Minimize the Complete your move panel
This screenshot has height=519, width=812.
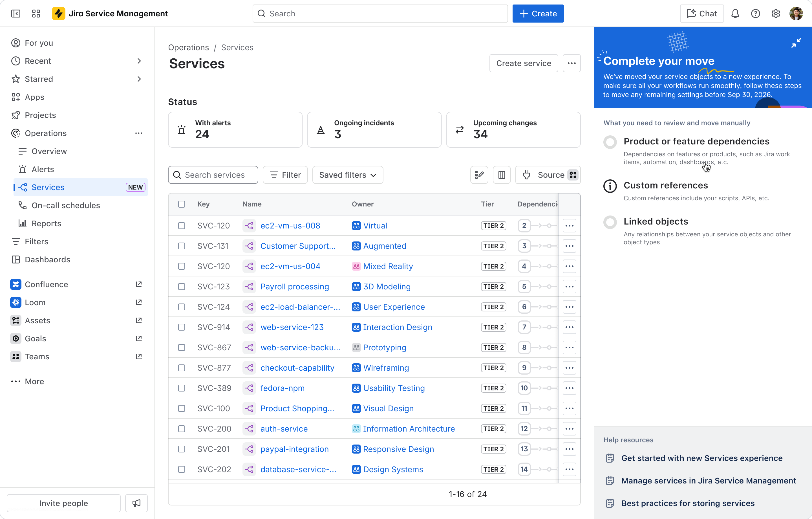pyautogui.click(x=796, y=43)
